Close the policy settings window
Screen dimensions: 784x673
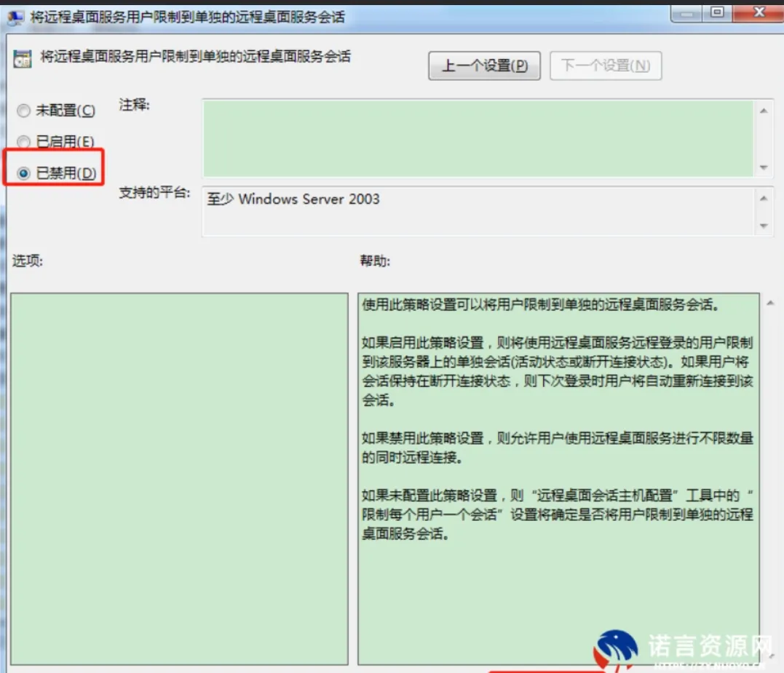pos(759,12)
